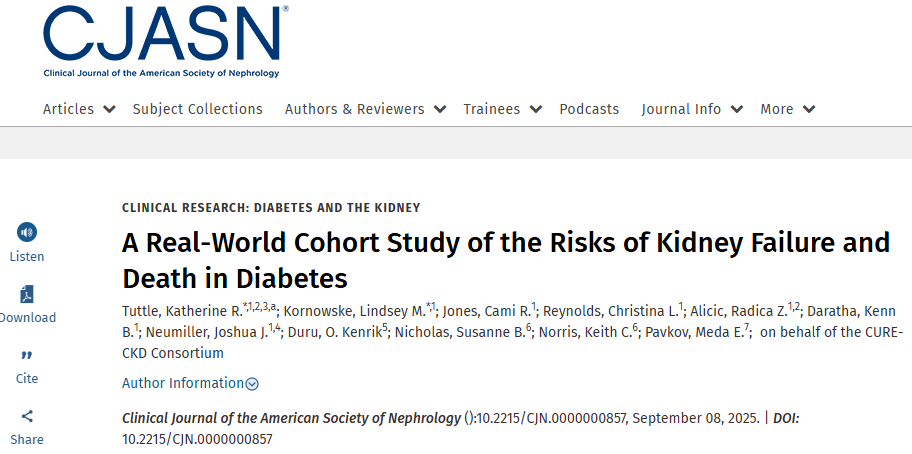Click the Download PDF icon
Image resolution: width=912 pixels, height=454 pixels.
[x=27, y=294]
